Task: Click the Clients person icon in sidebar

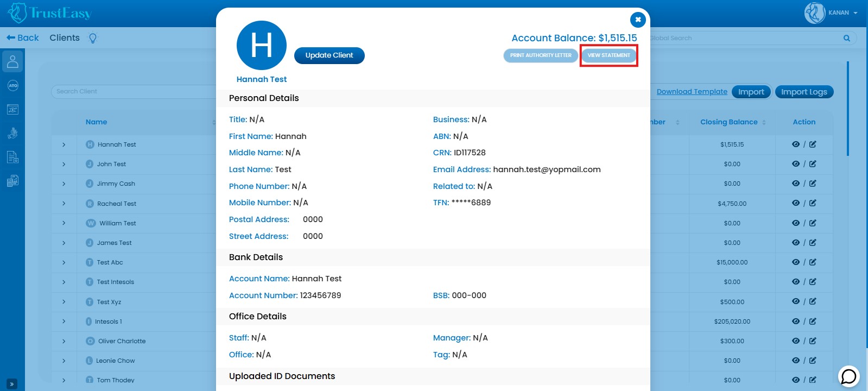Action: pyautogui.click(x=12, y=62)
